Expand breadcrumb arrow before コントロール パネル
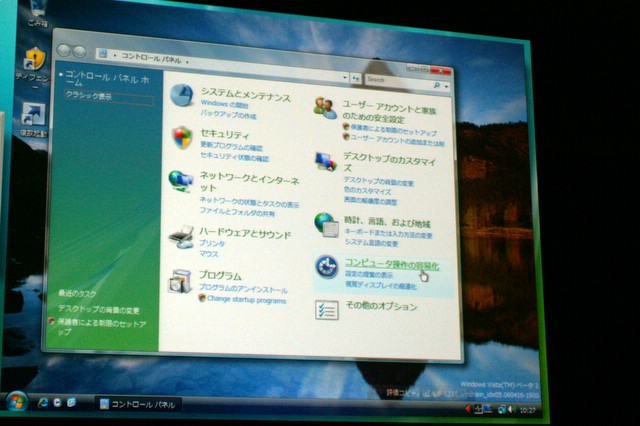The width and height of the screenshot is (640, 426). 115,55
